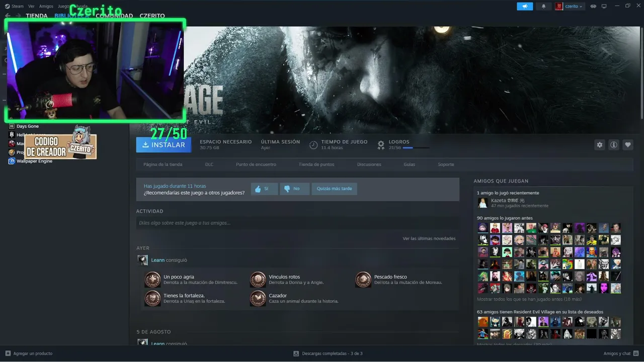
Task: Click Ver las últimas novedades
Action: coord(429,238)
